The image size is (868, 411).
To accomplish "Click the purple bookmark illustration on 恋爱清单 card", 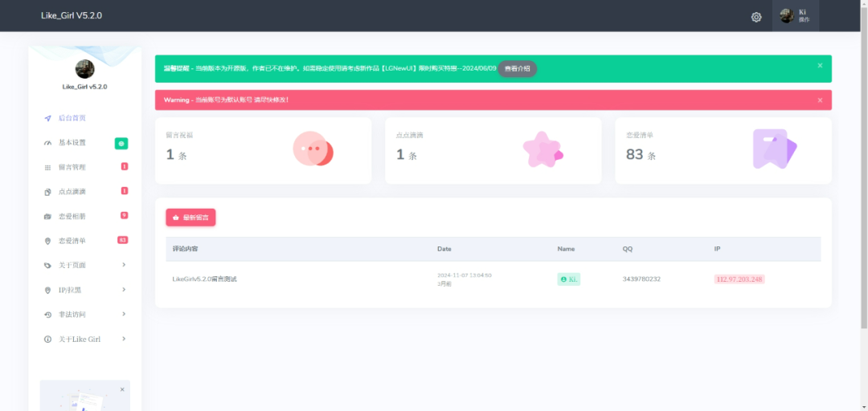I will 775,149.
